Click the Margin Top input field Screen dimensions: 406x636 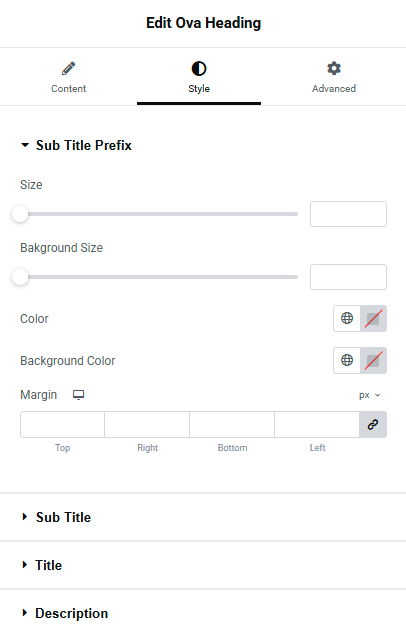(62, 424)
